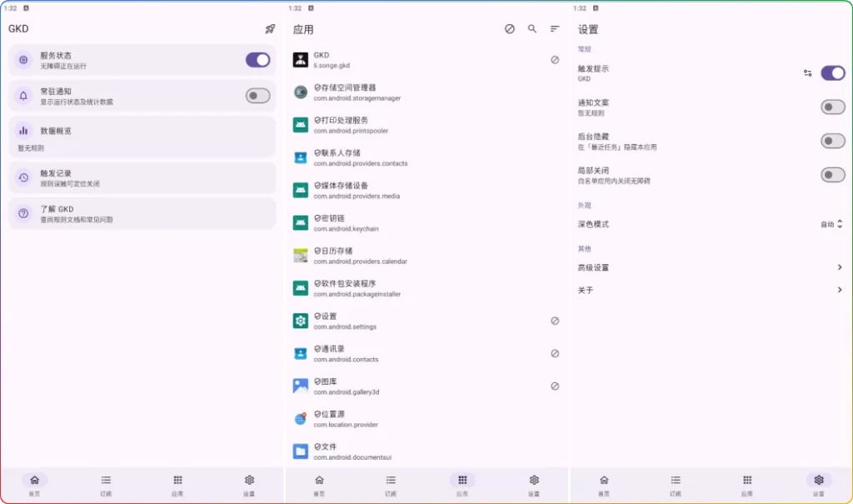The height and width of the screenshot is (504, 853).
Task: Click the question mark icon on 了解 GKD
Action: point(22,213)
